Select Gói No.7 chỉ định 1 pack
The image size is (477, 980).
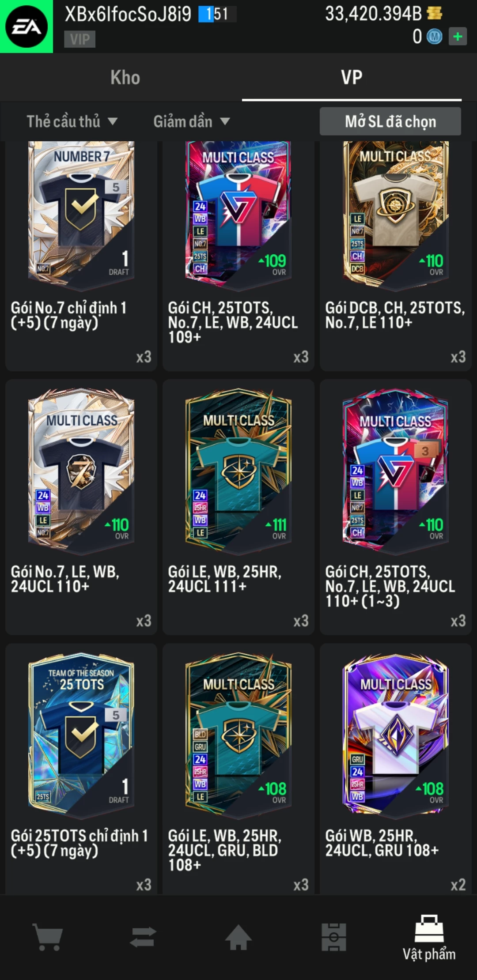(x=81, y=256)
